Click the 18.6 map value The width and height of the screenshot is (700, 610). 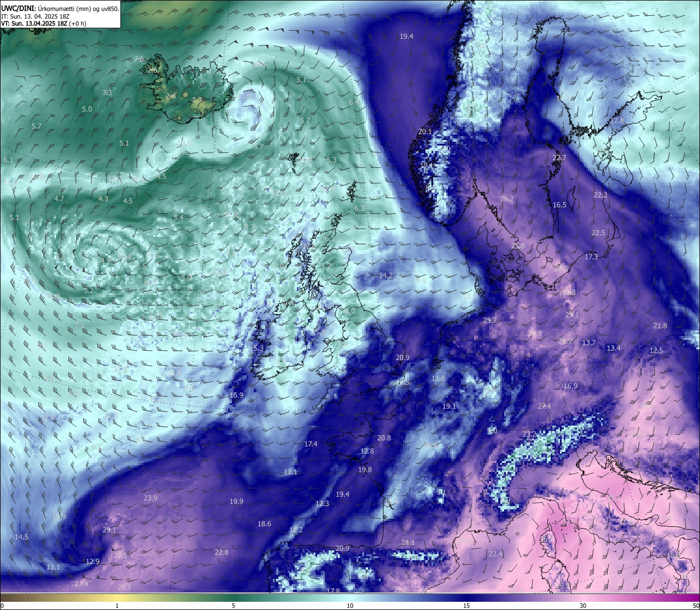[x=264, y=524]
